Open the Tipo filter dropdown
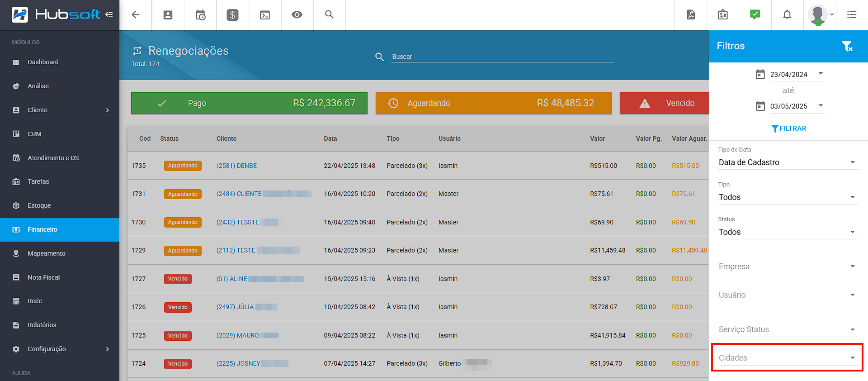Viewport: 868px width, 381px height. 788,197
